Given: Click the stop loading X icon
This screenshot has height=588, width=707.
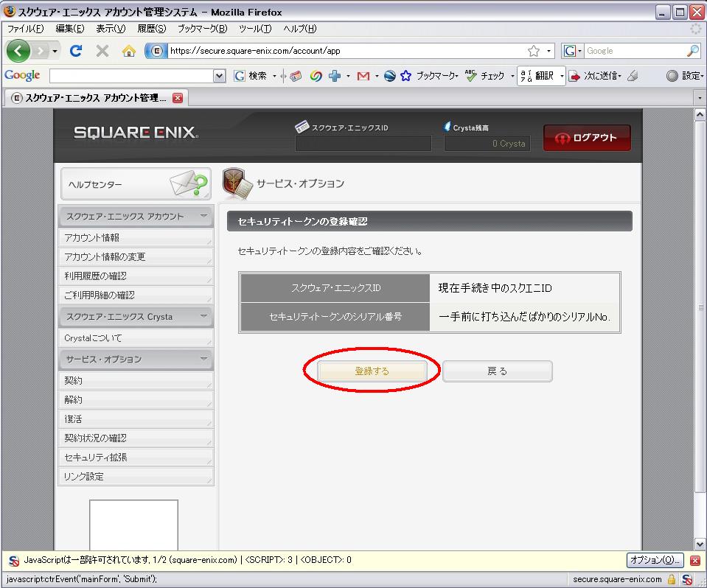Looking at the screenshot, I should click(x=102, y=51).
